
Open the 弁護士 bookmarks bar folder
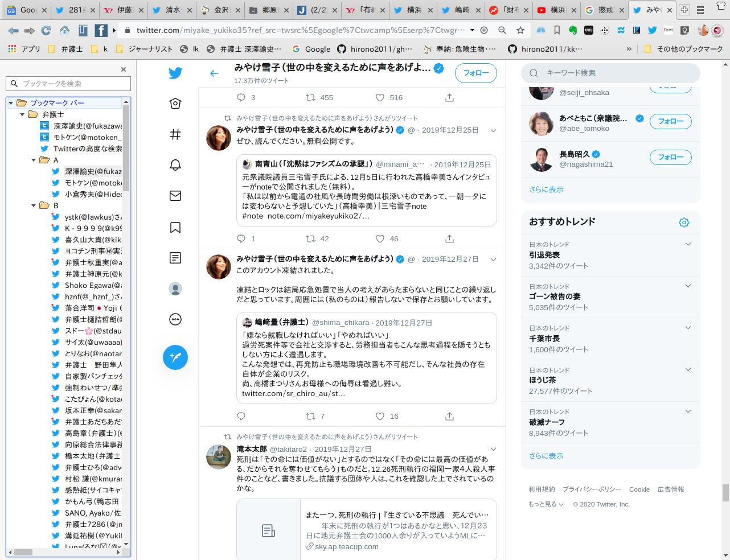pyautogui.click(x=66, y=49)
